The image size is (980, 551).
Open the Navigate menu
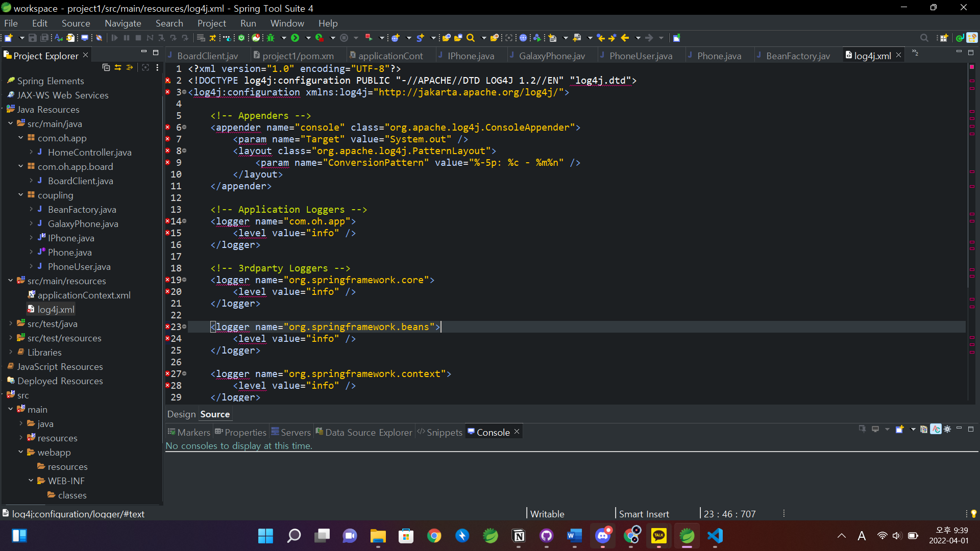coord(122,23)
